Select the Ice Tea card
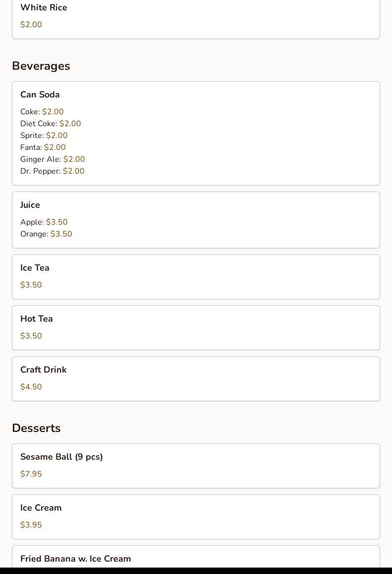Image resolution: width=392 pixels, height=574 pixels. [196, 277]
